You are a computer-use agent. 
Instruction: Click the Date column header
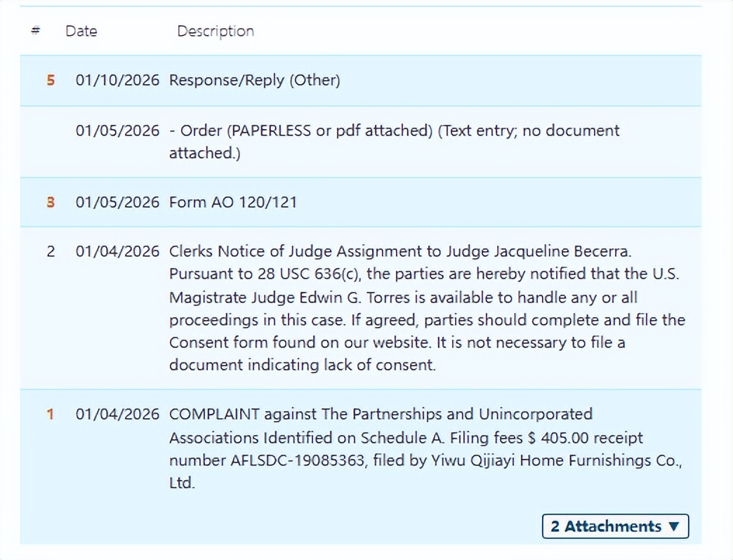pos(81,31)
